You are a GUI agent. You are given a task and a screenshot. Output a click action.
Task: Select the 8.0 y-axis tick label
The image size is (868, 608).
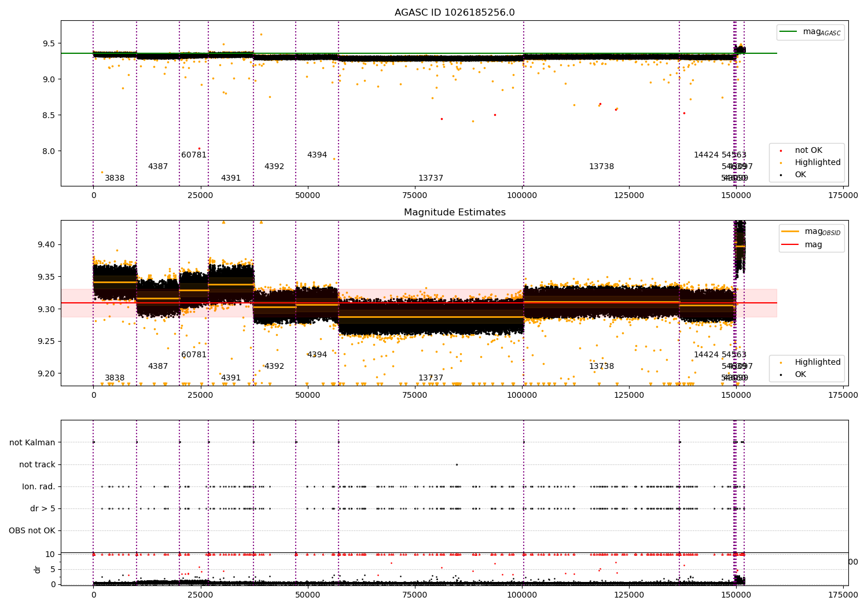[49, 151]
